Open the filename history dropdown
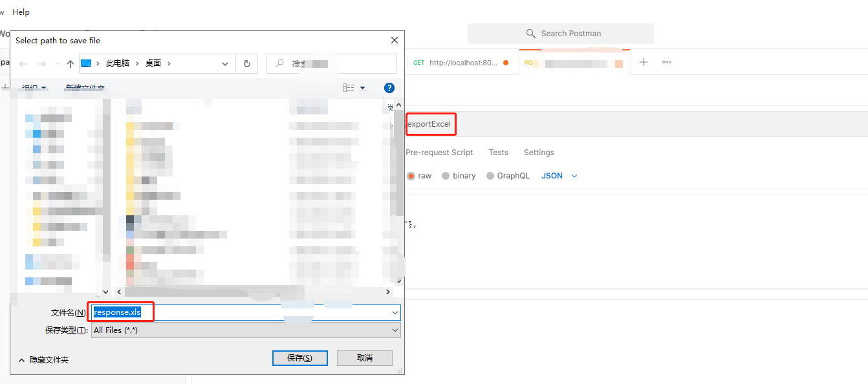 click(x=395, y=312)
